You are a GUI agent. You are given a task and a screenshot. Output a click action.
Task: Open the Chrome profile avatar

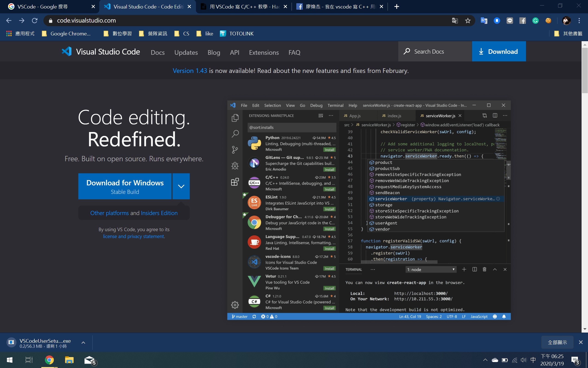[x=566, y=21]
